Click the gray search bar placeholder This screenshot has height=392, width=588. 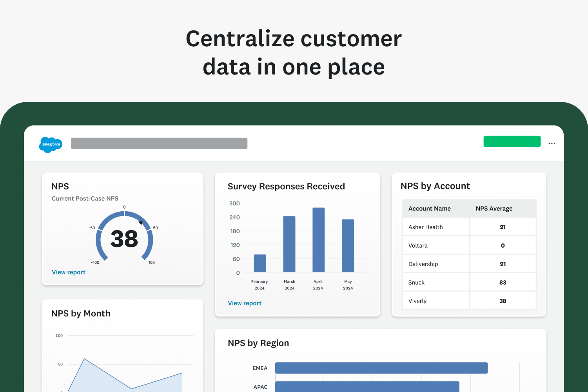[159, 143]
